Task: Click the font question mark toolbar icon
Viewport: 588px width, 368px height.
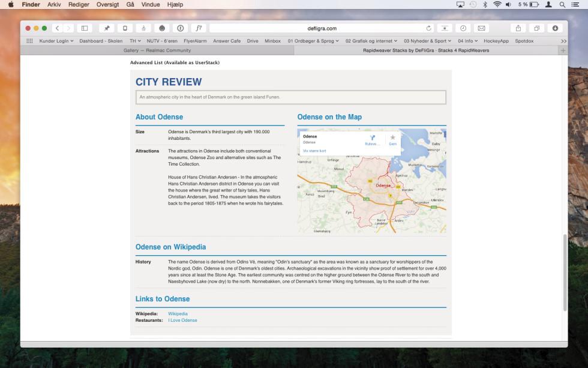Action: [199, 28]
